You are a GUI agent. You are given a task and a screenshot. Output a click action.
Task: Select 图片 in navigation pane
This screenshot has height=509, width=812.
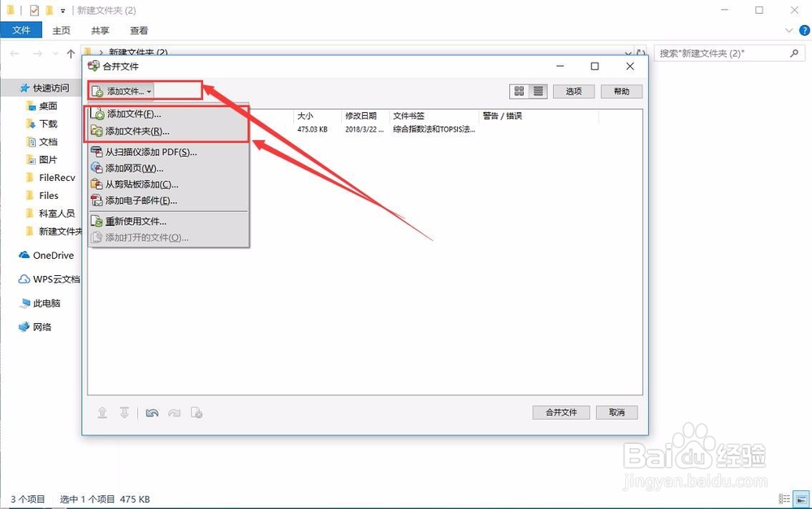tap(48, 159)
